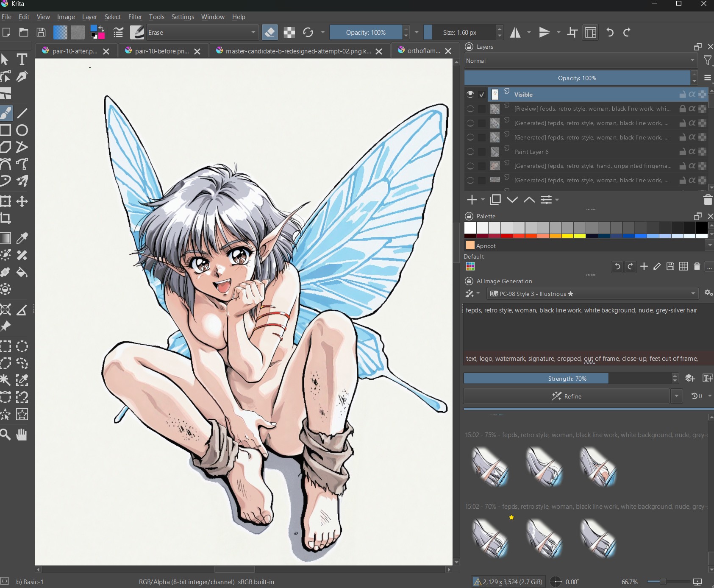
Task: Open the brush settings editor
Action: click(118, 33)
